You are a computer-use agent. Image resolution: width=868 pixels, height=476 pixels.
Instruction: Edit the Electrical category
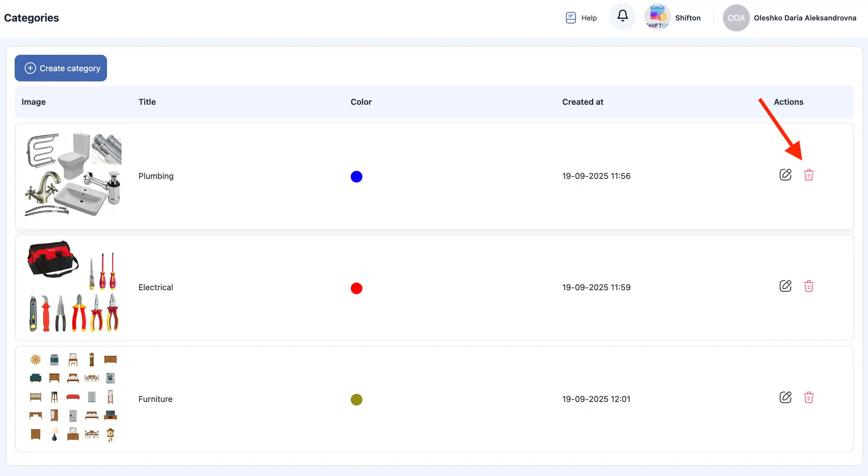coord(785,286)
